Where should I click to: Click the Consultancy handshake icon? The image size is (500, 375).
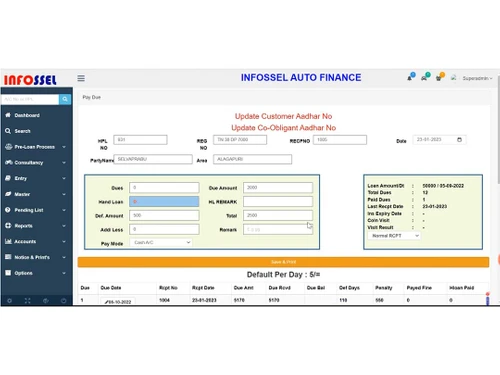8,162
